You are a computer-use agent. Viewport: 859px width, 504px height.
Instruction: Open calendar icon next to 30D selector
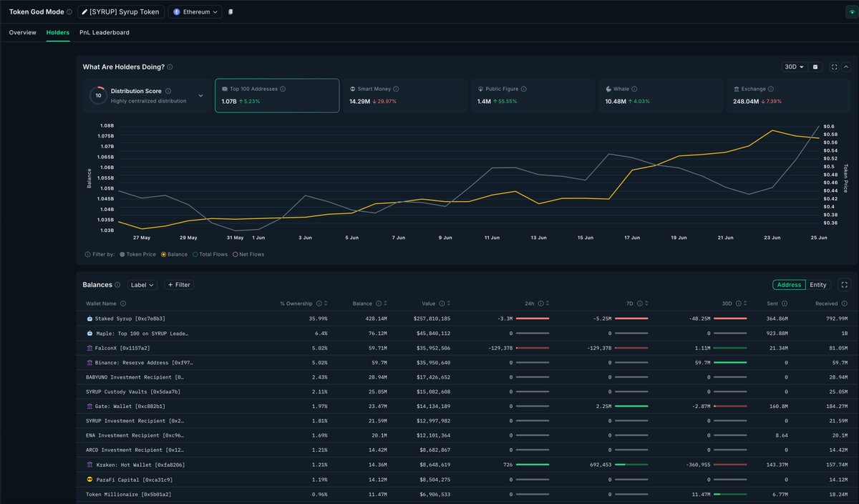tap(815, 67)
